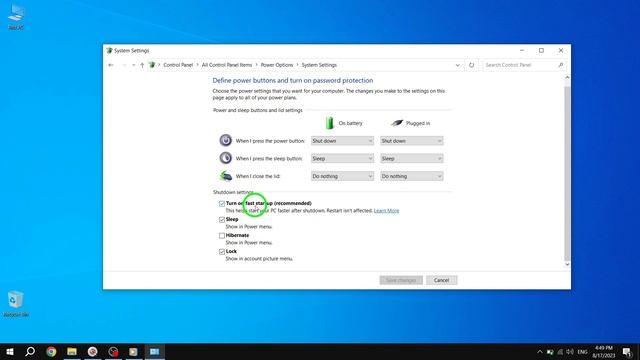This screenshot has width=640, height=360.
Task: Click the search magnifier in Control Panel box
Action: coord(560,65)
